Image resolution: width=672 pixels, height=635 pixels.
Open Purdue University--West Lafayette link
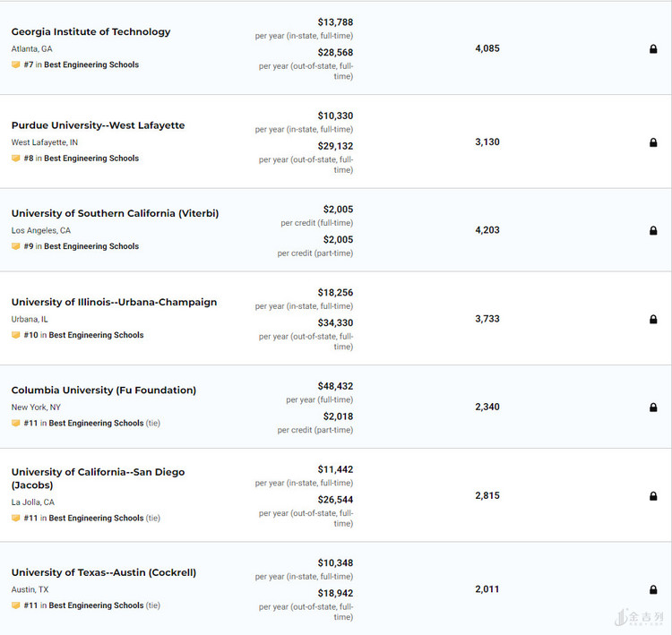[98, 125]
